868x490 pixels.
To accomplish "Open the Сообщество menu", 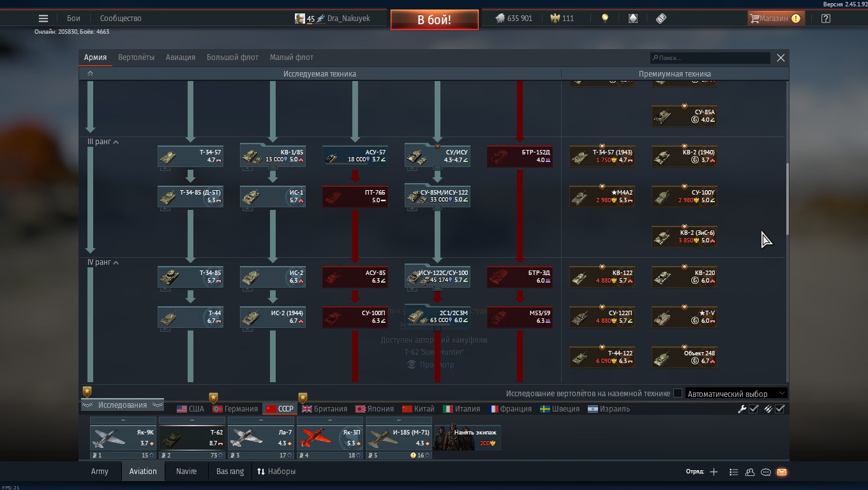I will 121,19.
